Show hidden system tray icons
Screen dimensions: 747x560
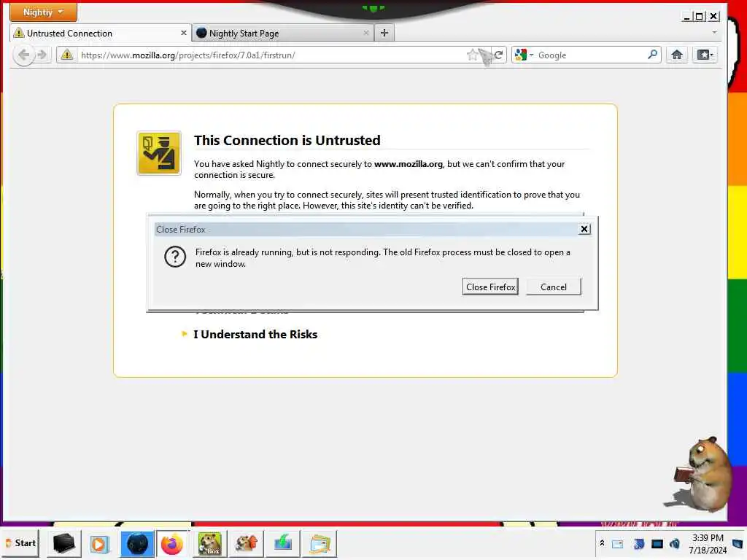tap(602, 543)
